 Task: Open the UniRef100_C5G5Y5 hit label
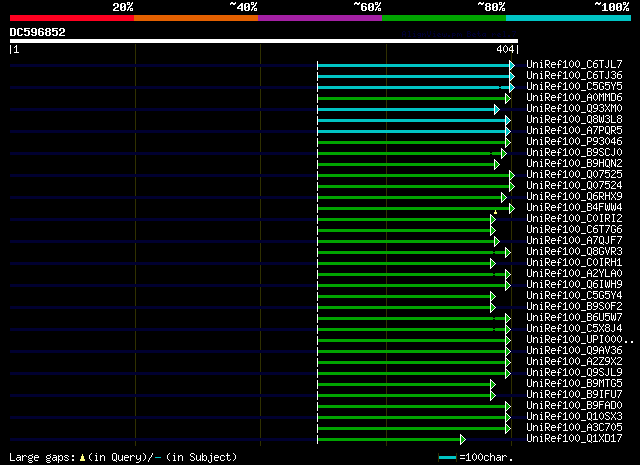[x=574, y=87]
